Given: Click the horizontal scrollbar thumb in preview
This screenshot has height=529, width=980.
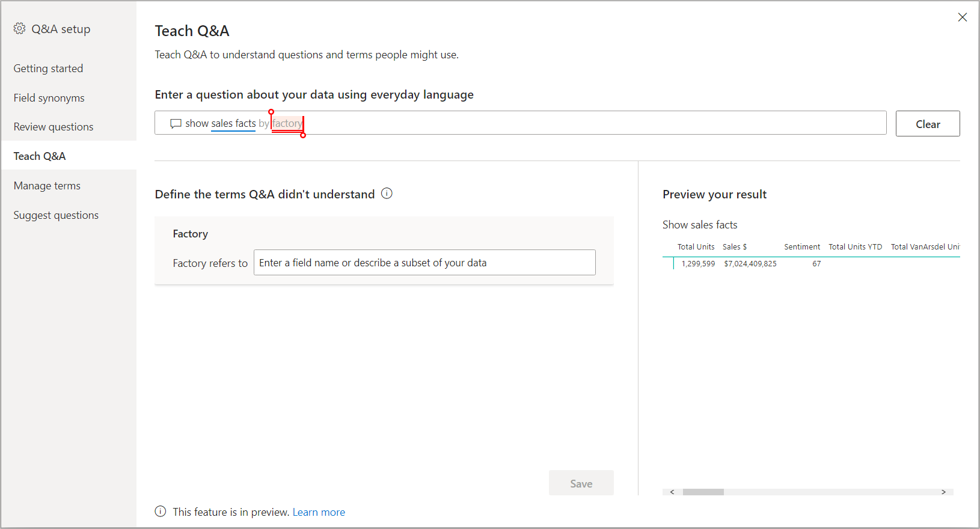Looking at the screenshot, I should [x=703, y=492].
